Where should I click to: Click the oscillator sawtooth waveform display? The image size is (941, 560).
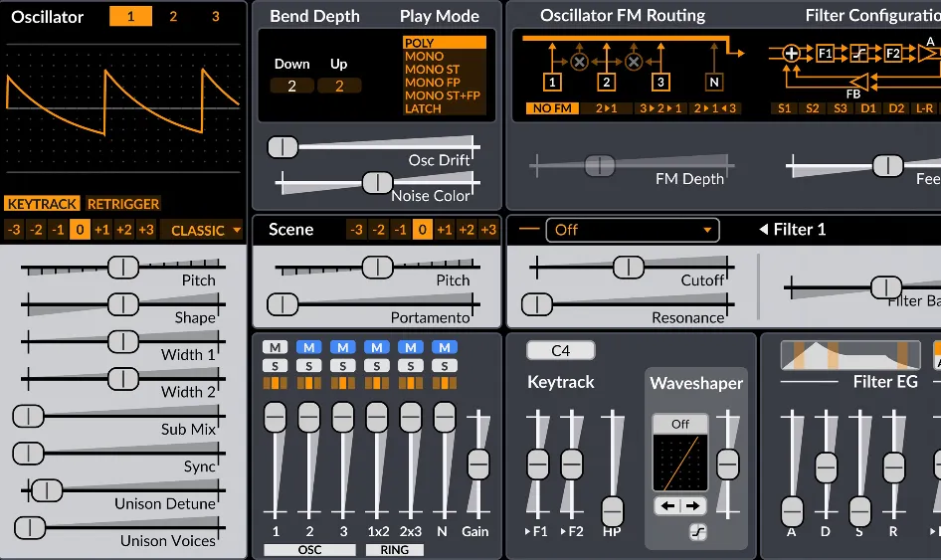123,108
